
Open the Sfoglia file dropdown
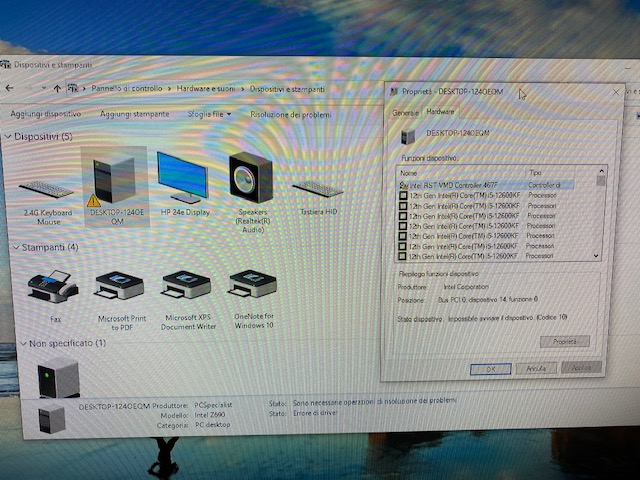point(209,114)
